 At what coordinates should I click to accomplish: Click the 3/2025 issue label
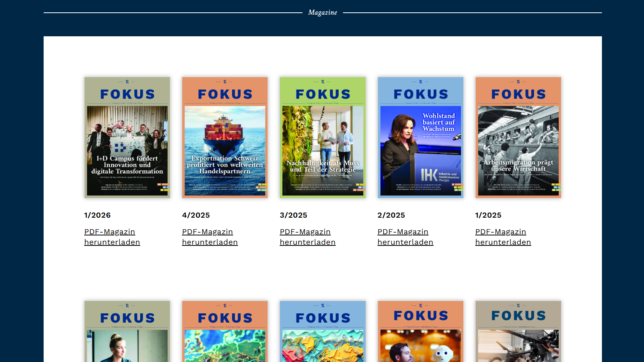click(293, 215)
